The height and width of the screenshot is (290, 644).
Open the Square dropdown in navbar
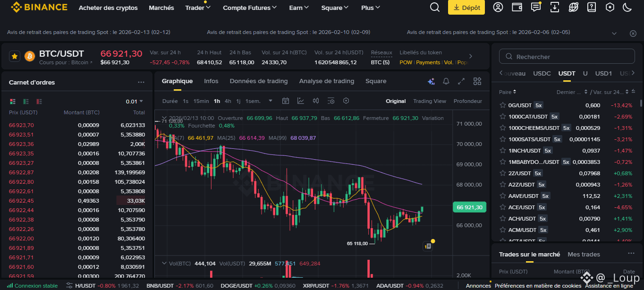(x=335, y=8)
